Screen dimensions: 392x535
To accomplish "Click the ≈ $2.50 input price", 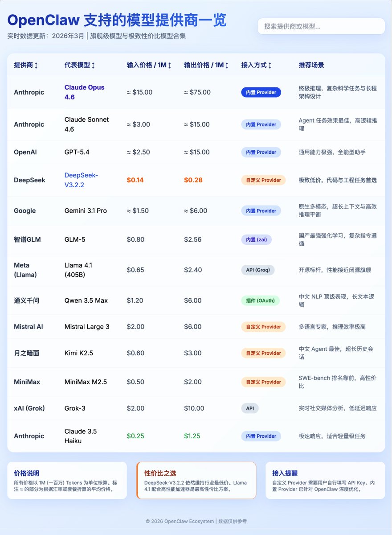I will 138,152.
